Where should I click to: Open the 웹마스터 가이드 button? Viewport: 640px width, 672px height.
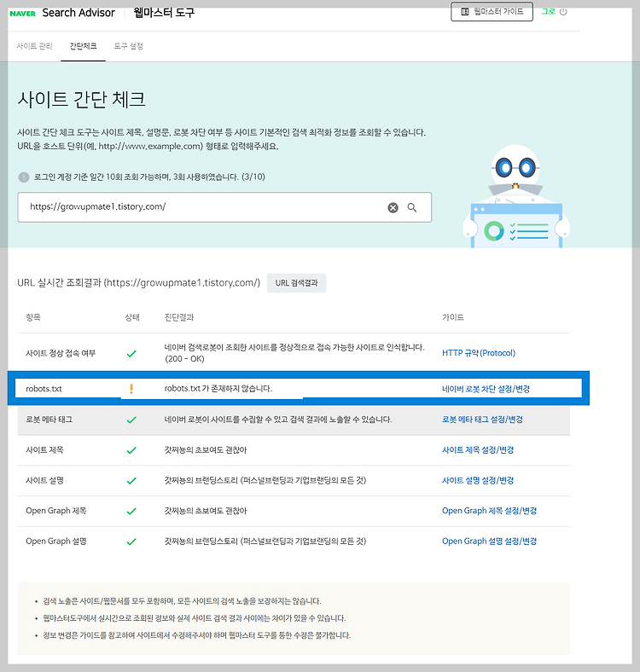pyautogui.click(x=492, y=12)
